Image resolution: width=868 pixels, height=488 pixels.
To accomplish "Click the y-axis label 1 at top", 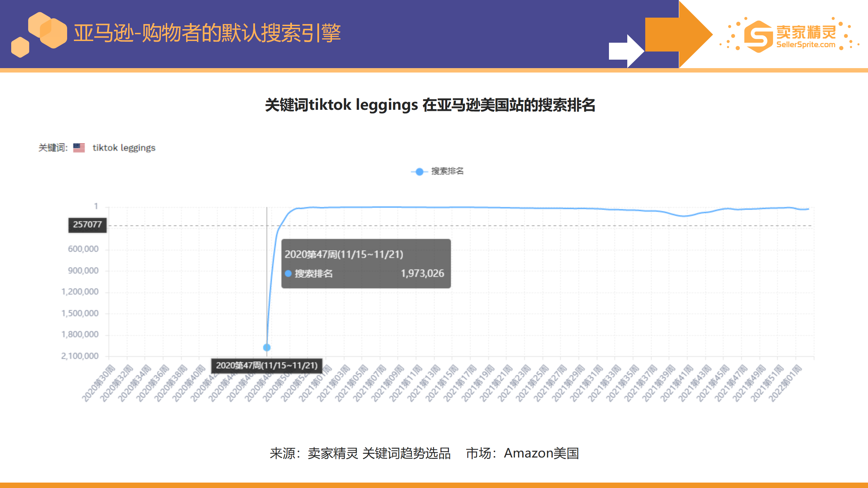I will (x=96, y=206).
